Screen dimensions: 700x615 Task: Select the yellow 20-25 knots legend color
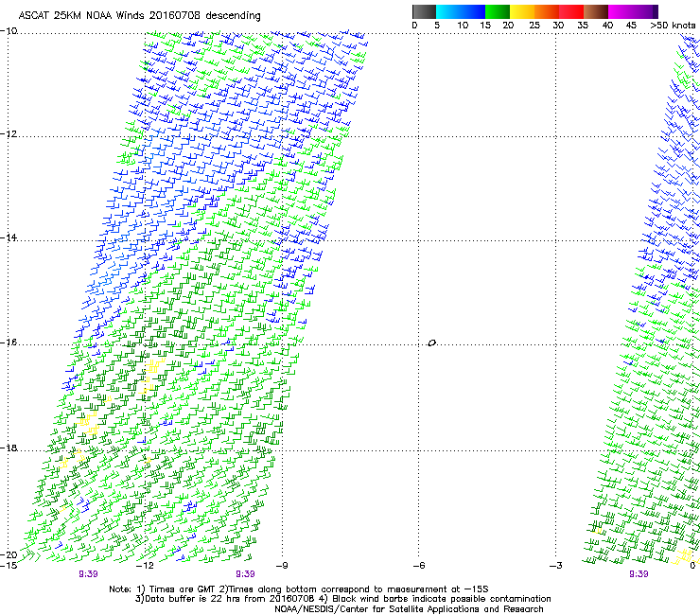pos(522,11)
